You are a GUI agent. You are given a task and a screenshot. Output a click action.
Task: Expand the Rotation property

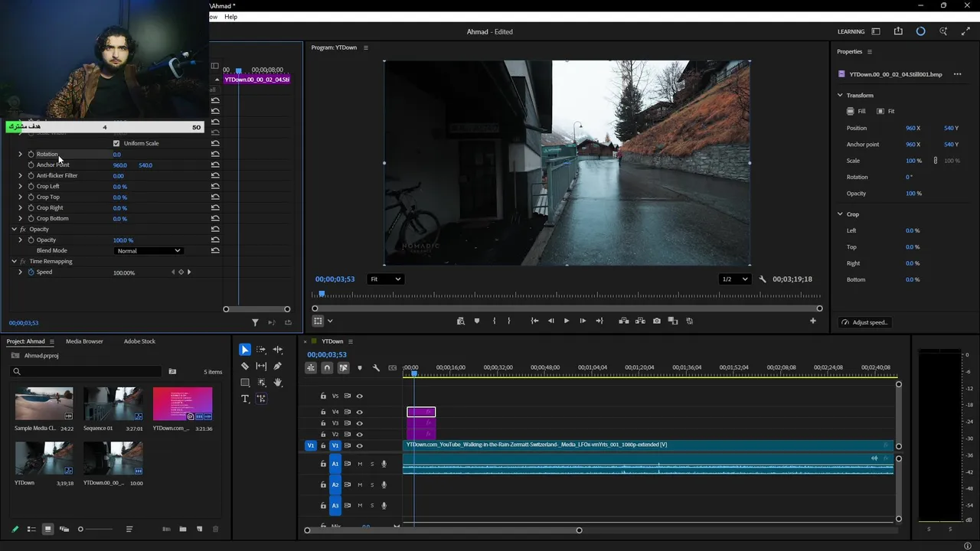[x=21, y=155]
